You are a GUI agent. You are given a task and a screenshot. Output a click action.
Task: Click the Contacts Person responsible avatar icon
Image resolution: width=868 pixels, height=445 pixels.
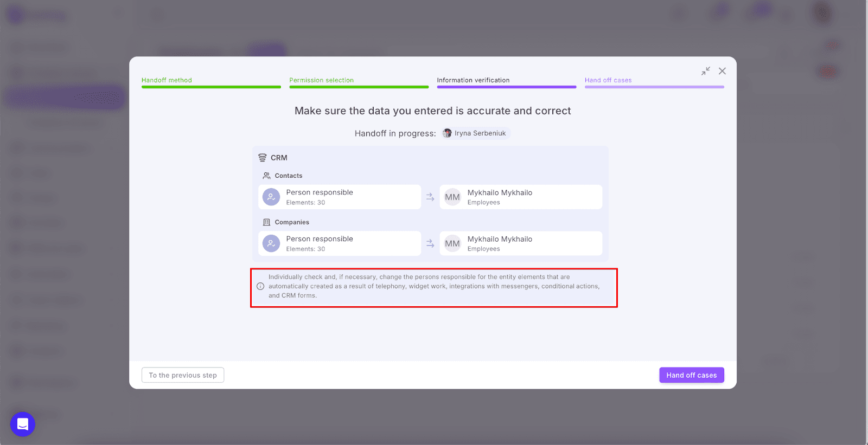coord(271,197)
